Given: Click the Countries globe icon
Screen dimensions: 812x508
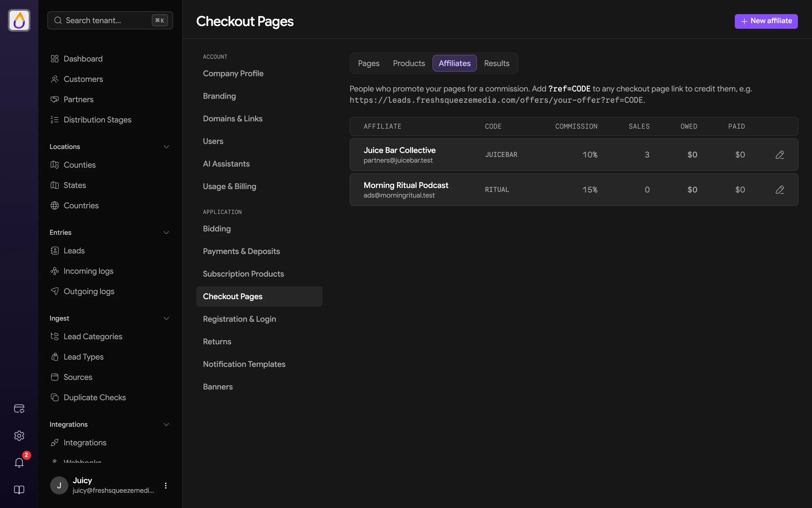Looking at the screenshot, I should (x=55, y=206).
